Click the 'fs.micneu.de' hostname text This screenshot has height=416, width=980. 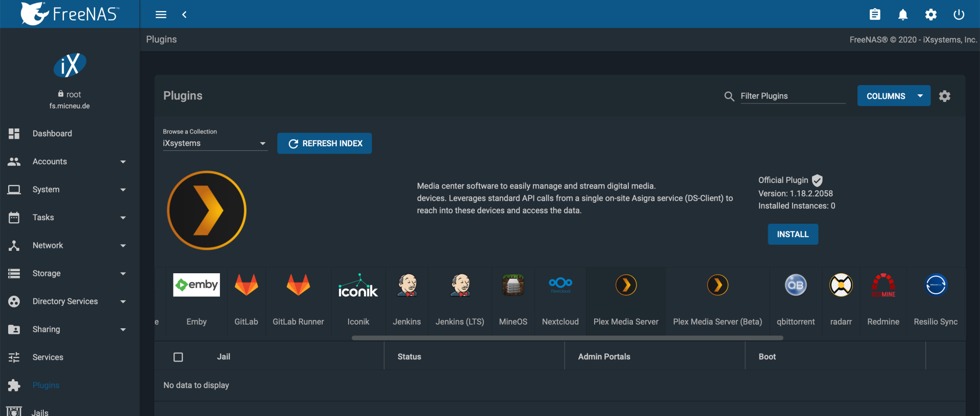click(69, 106)
